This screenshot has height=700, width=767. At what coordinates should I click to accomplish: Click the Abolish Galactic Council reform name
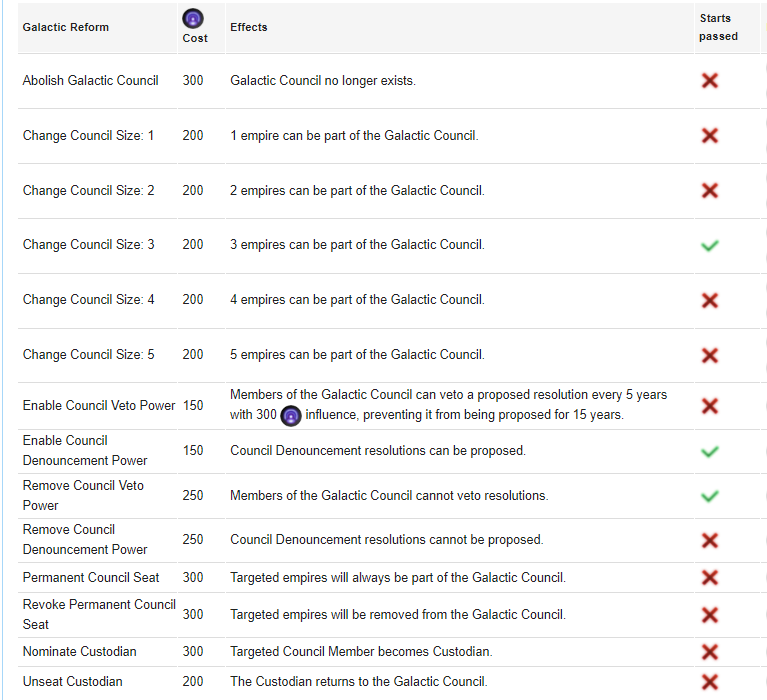(x=90, y=81)
